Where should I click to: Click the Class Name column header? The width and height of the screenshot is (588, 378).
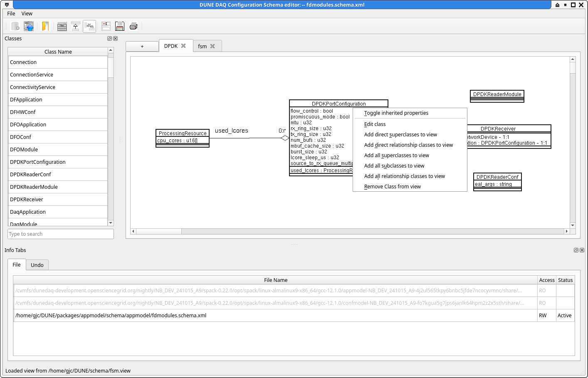click(58, 52)
